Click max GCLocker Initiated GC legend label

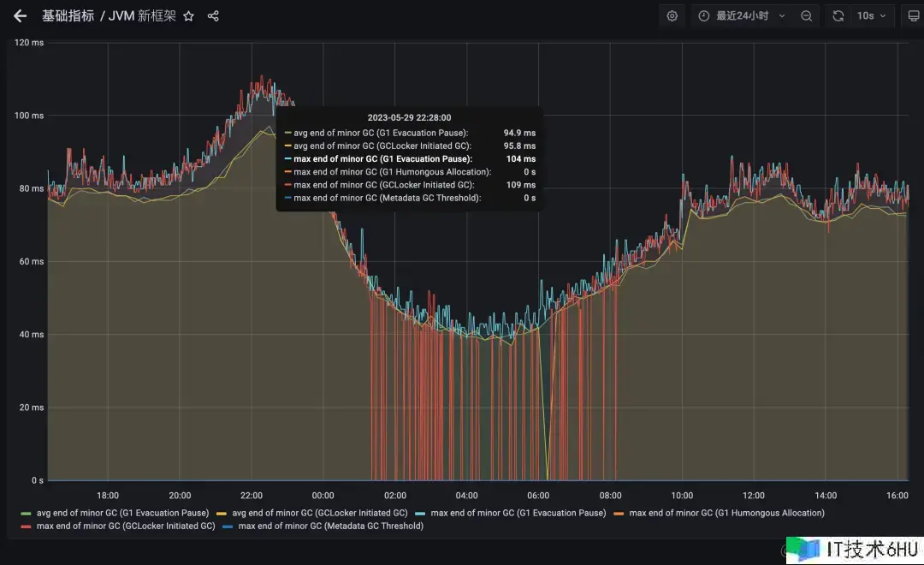(126, 526)
